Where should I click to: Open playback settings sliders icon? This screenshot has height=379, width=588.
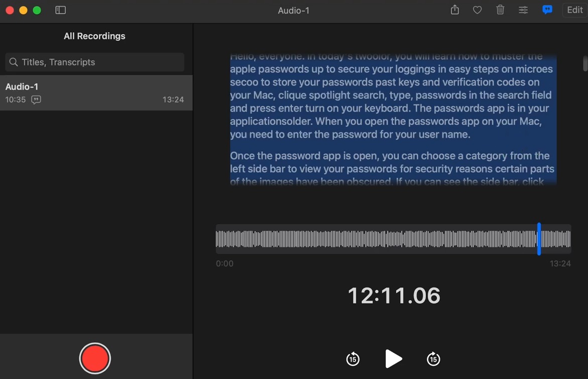coord(523,10)
